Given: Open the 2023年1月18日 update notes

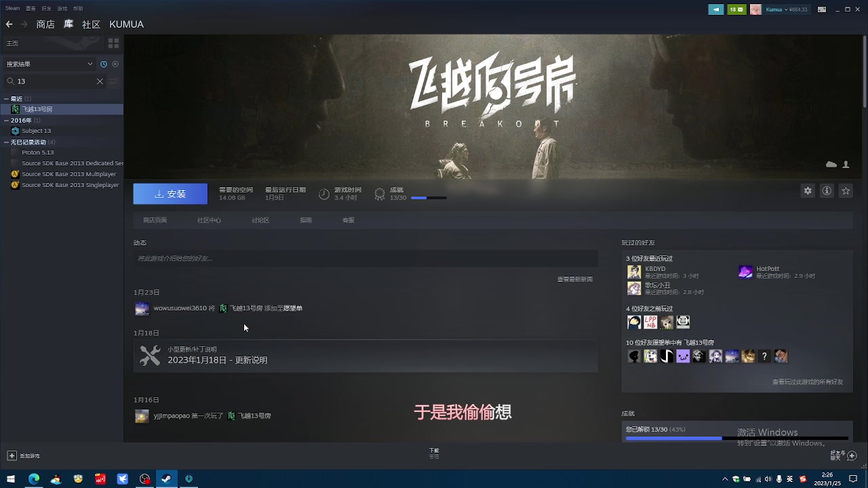Looking at the screenshot, I should click(366, 356).
